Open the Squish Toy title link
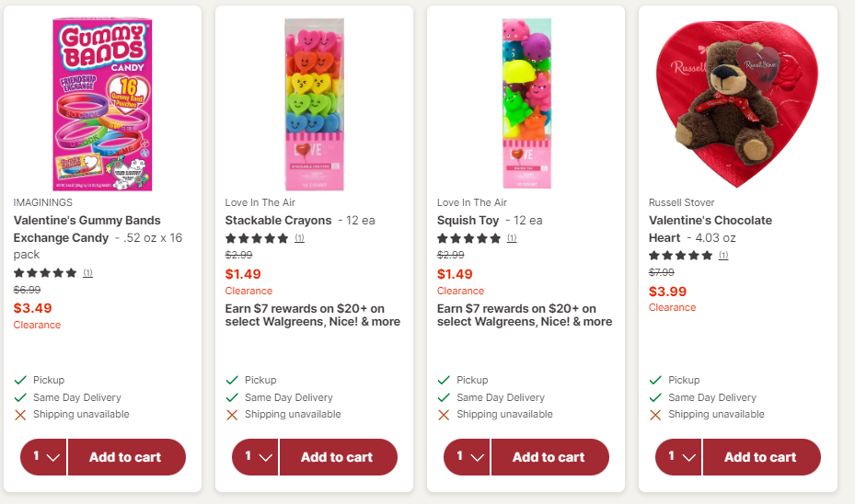This screenshot has height=504, width=855. click(x=468, y=220)
